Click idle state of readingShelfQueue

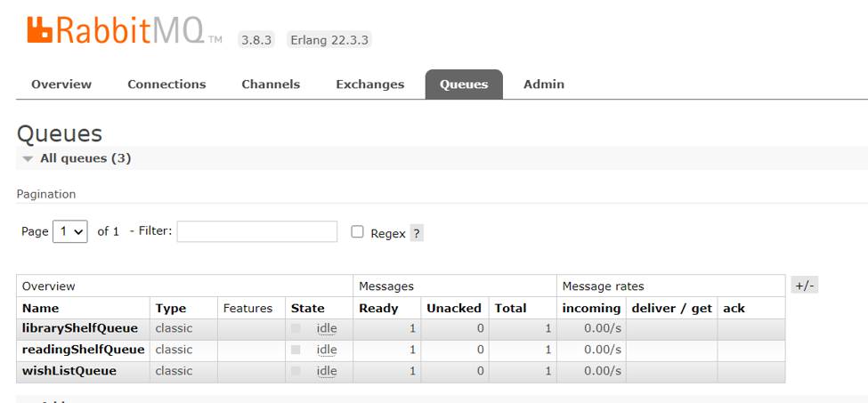[x=327, y=350]
